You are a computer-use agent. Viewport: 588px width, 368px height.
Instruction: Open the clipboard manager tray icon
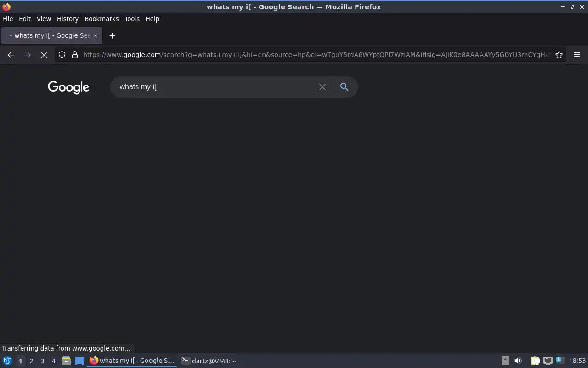click(x=535, y=361)
